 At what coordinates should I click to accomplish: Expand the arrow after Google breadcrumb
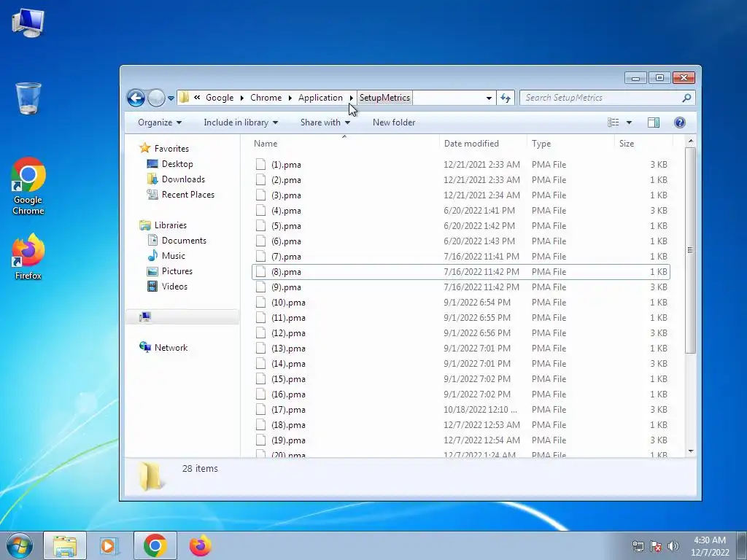pyautogui.click(x=242, y=98)
